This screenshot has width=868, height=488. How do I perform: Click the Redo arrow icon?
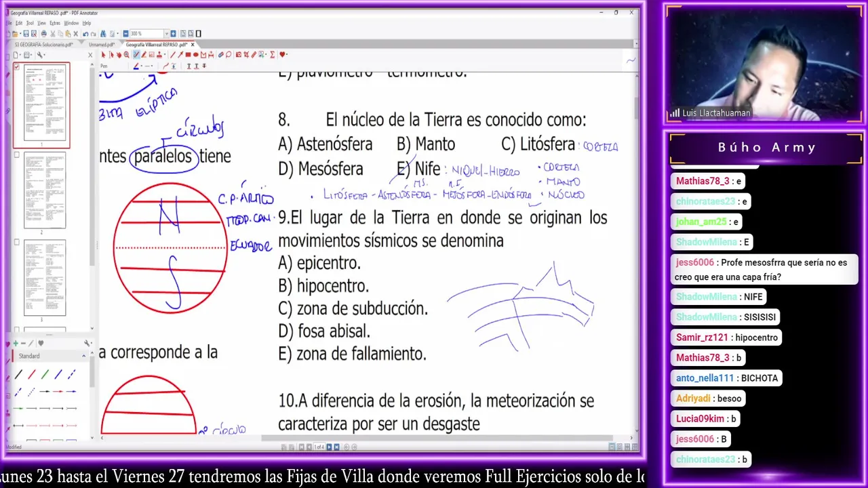pos(93,33)
